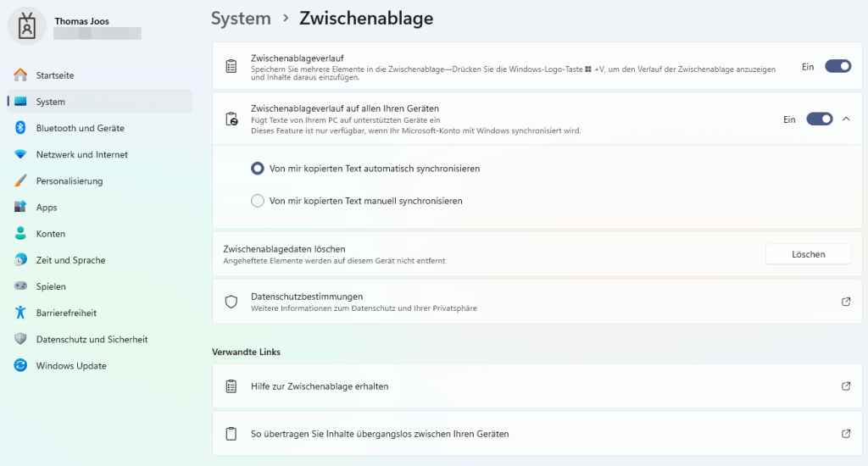Click the Hilfe zur Zwischenablage clipboard icon
Screen dimensions: 868x466
[231, 386]
